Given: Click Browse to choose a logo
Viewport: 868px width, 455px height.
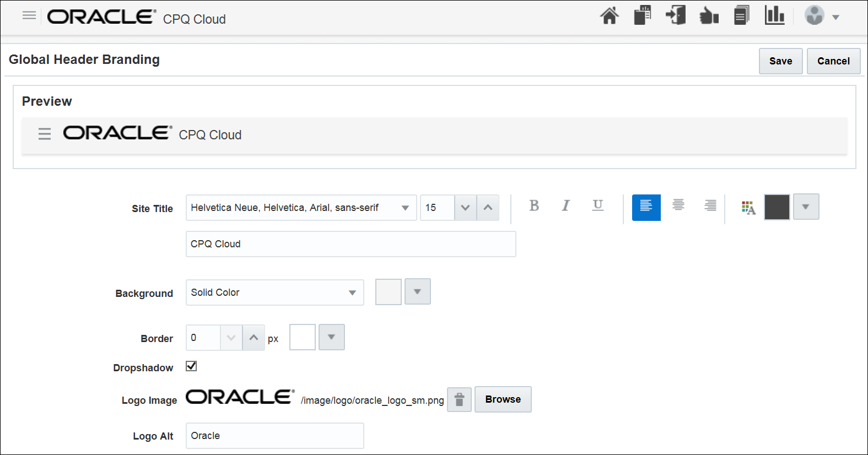Looking at the screenshot, I should tap(503, 399).
